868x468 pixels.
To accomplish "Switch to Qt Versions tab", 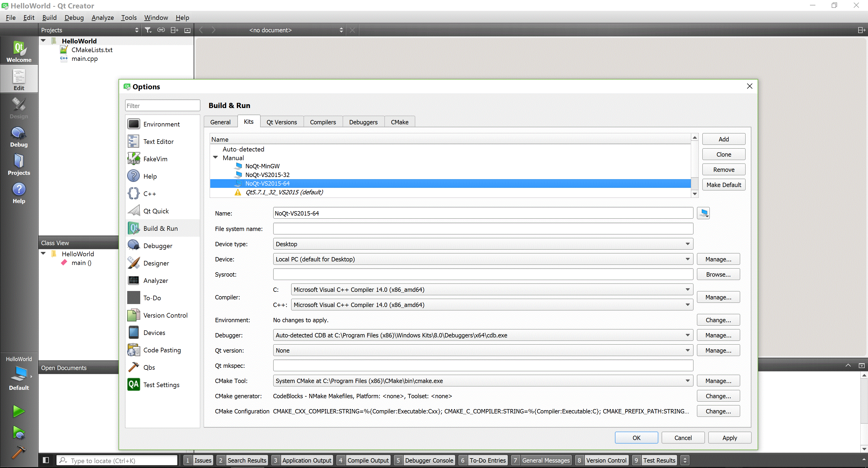I will (x=282, y=122).
